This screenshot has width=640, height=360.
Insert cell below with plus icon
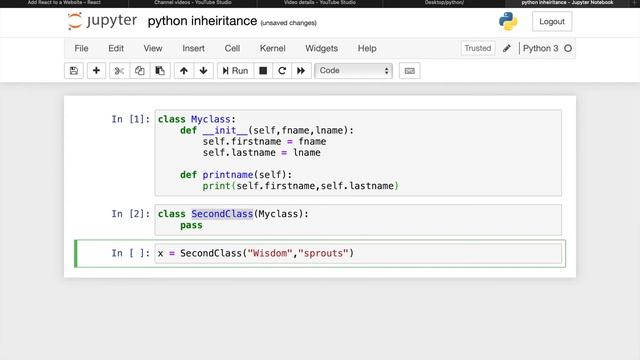click(x=96, y=71)
